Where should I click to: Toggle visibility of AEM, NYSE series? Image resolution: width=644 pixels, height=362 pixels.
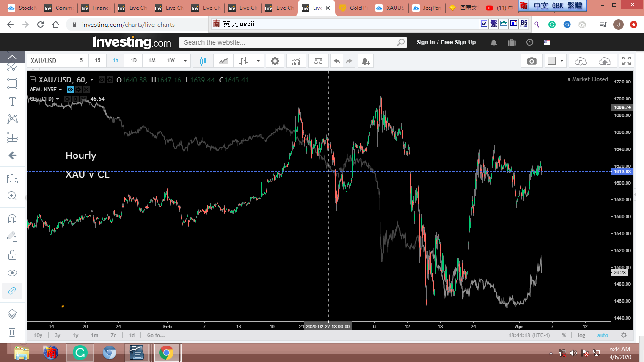coord(70,90)
